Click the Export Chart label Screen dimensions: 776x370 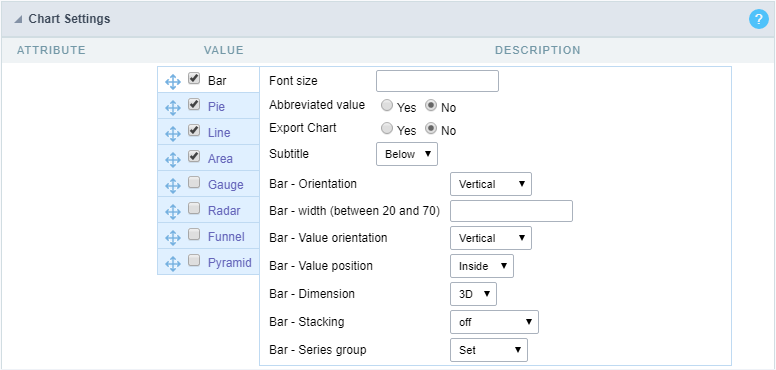click(303, 128)
